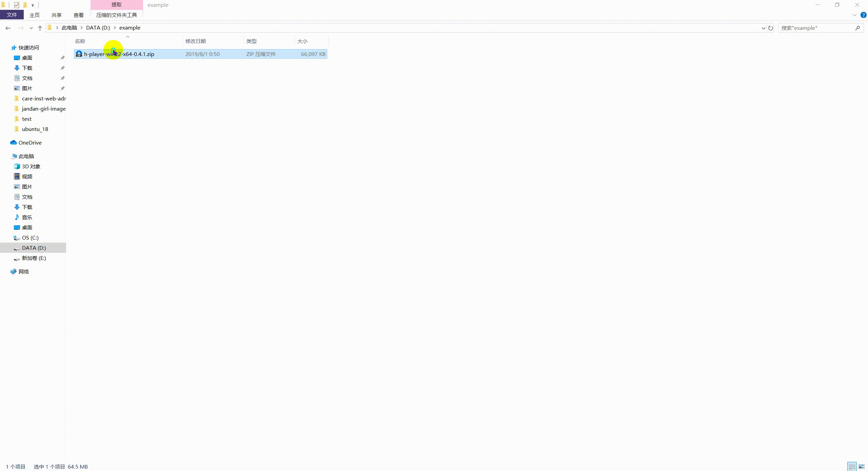Click the Properties icon in the quick access toolbar
The image size is (868, 471).
pyautogui.click(x=16, y=5)
